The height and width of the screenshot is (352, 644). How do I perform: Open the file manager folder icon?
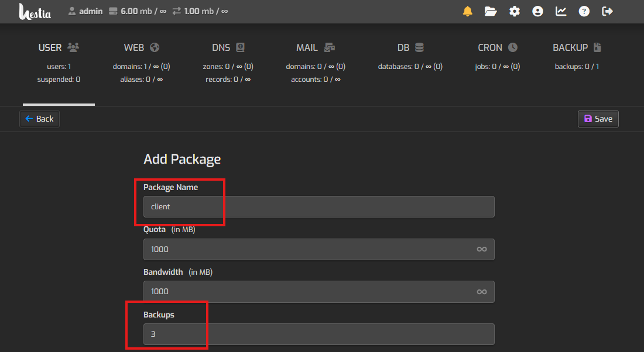point(491,12)
